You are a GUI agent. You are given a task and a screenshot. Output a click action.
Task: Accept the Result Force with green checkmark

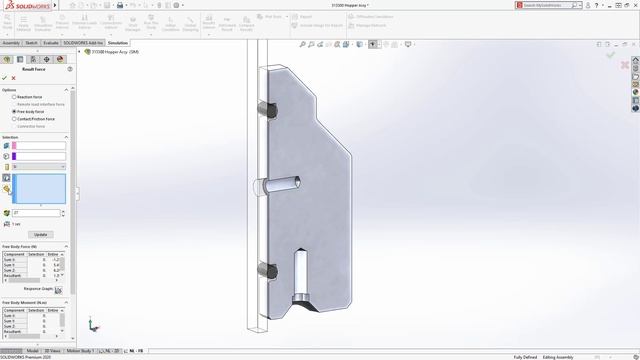pyautogui.click(x=4, y=78)
